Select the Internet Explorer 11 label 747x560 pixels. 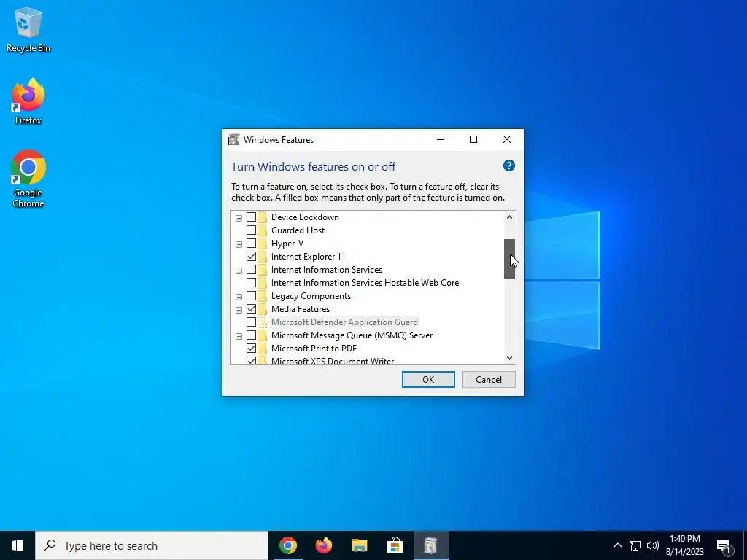(x=309, y=256)
